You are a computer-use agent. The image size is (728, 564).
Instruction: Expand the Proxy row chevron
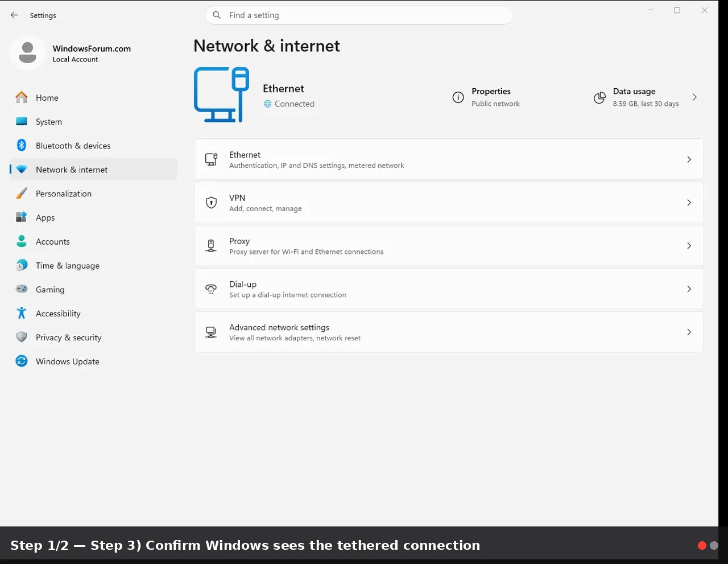(x=689, y=246)
